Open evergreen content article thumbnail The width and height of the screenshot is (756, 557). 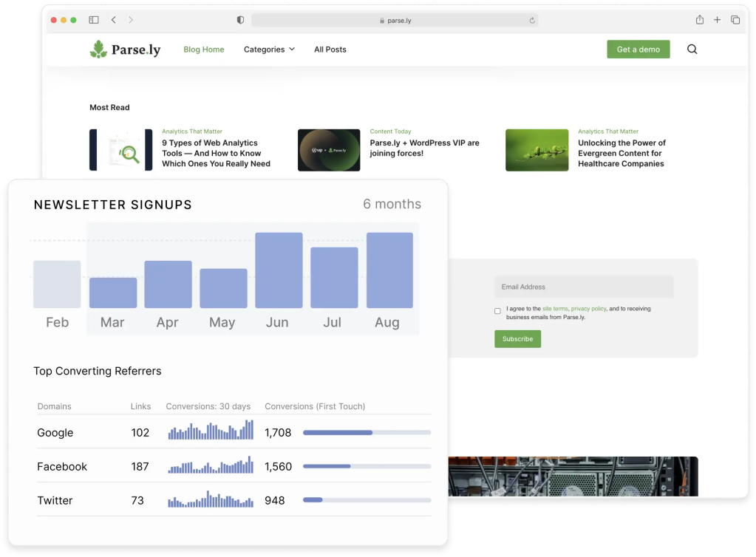coord(537,150)
